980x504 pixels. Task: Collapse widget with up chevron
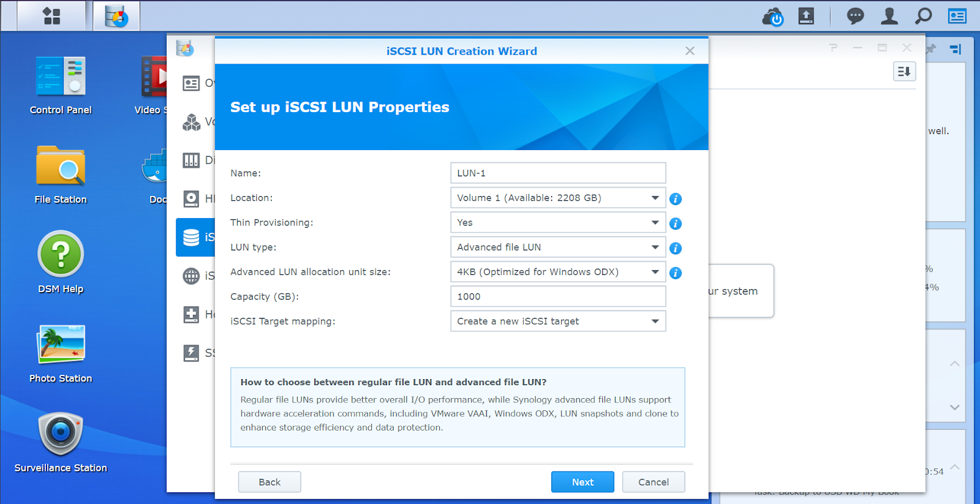point(954,364)
